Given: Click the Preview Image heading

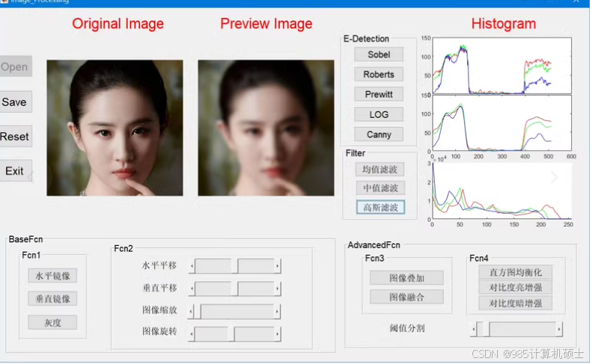Looking at the screenshot, I should click(x=266, y=24).
